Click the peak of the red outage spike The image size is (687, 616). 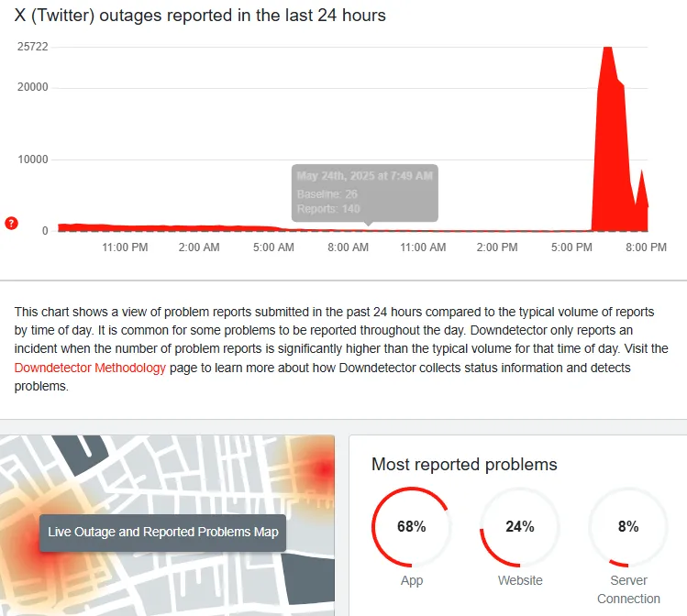pos(607,49)
